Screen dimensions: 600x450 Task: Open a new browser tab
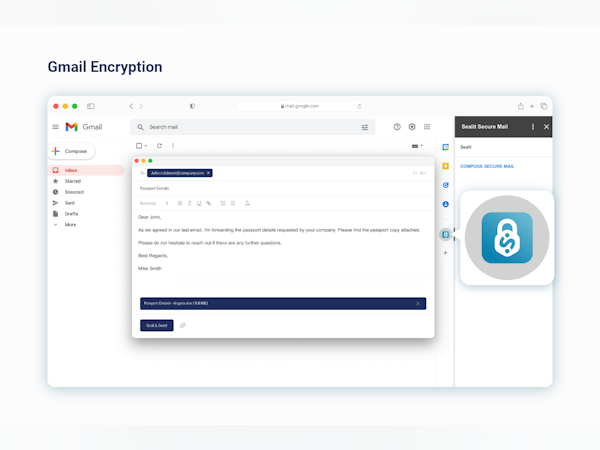click(532, 106)
